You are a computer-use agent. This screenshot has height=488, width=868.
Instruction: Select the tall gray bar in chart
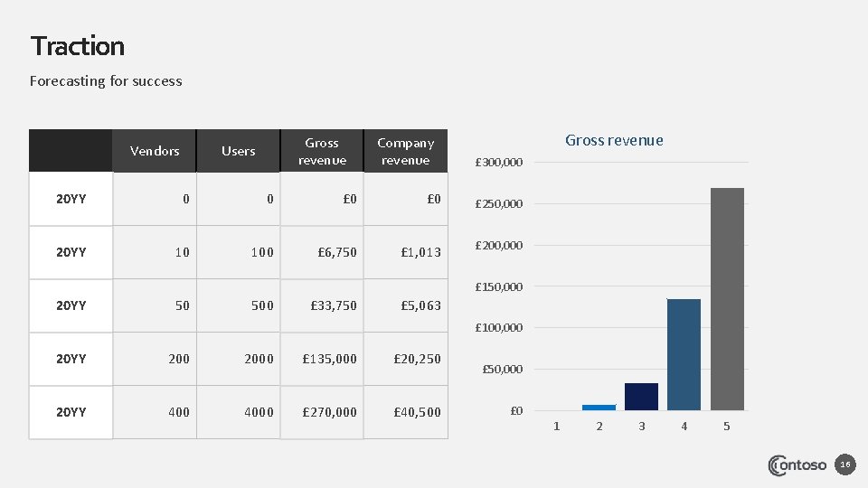tap(727, 298)
